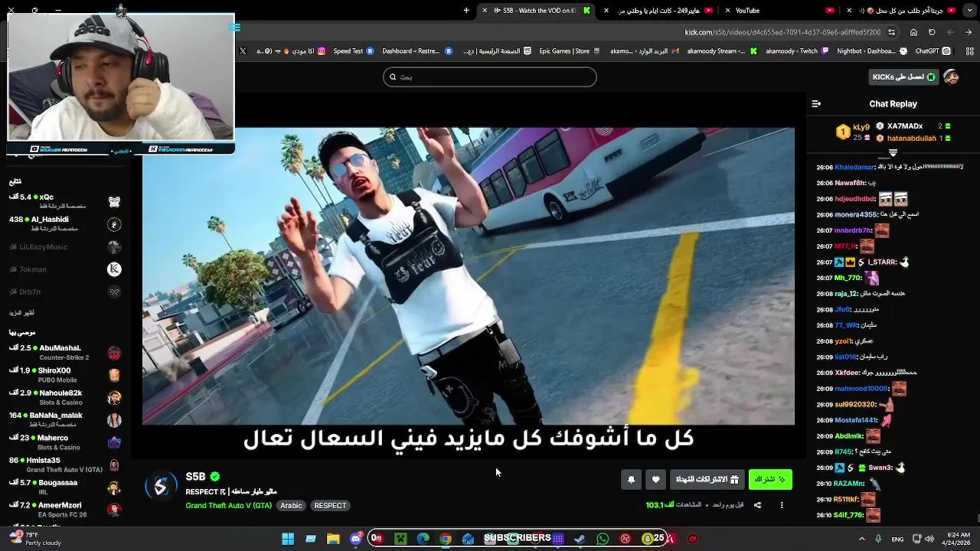
Task: Click the browser address bar URL
Action: pos(782,33)
